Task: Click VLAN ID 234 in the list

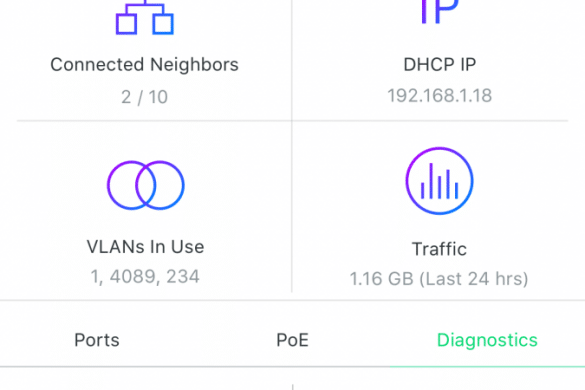Action: click(x=183, y=277)
